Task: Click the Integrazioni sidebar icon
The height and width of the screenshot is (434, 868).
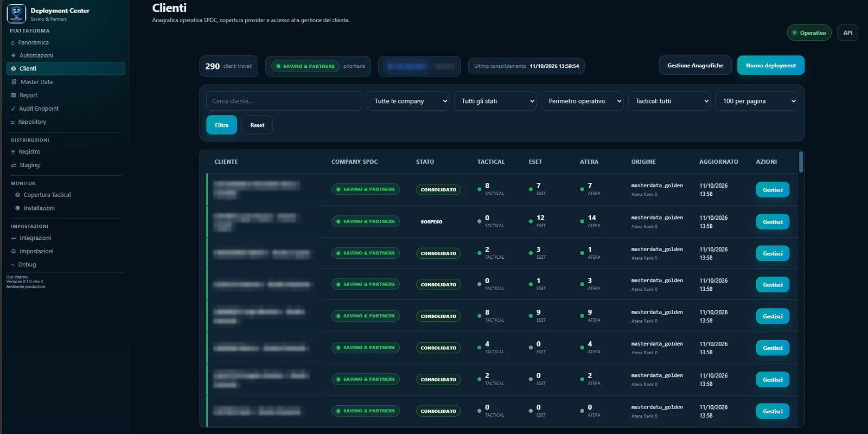Action: click(x=14, y=238)
